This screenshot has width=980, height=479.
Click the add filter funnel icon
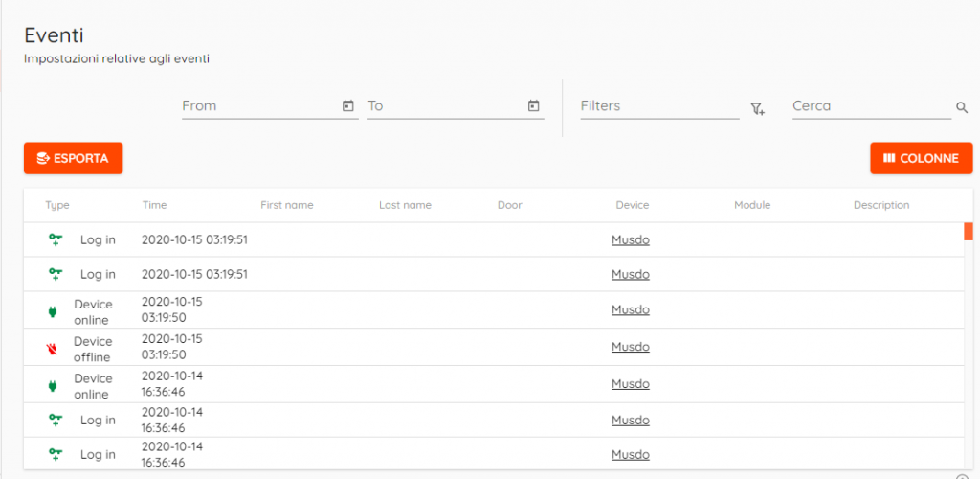tap(758, 109)
